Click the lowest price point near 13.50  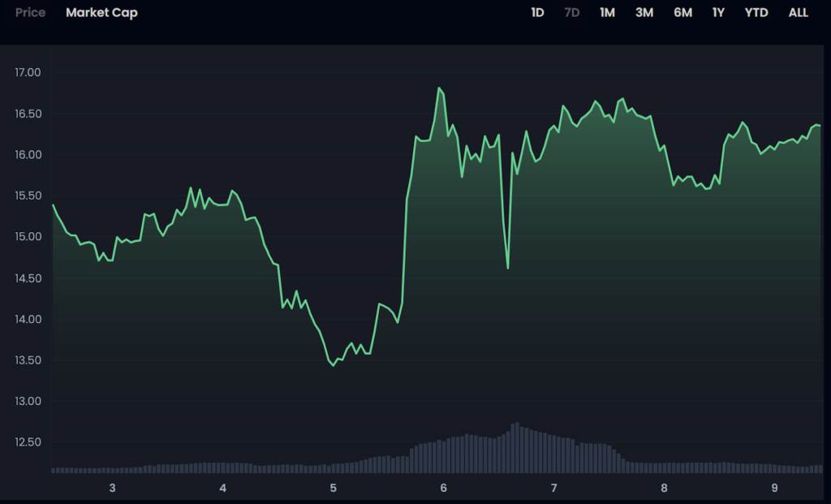(x=333, y=365)
